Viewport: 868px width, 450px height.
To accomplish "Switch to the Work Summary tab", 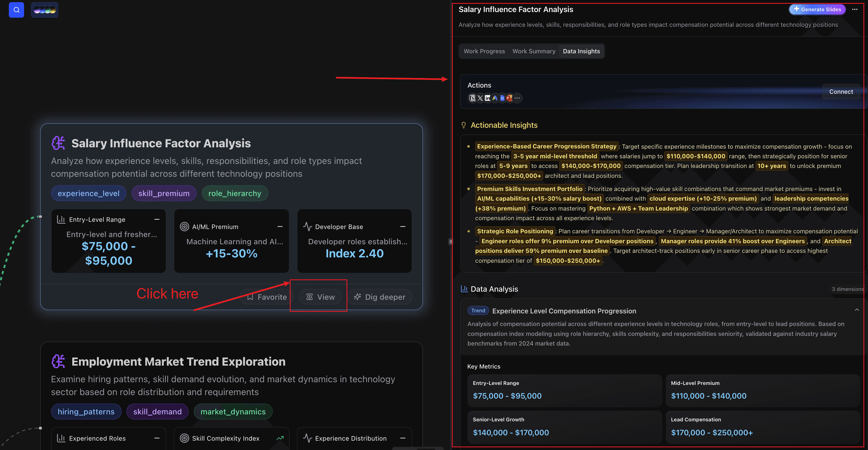I will (x=534, y=51).
